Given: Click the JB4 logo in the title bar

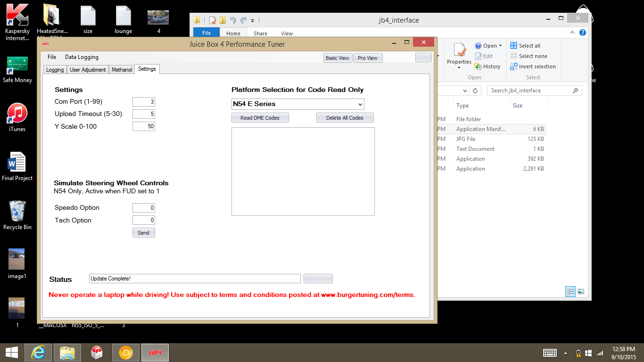Looking at the screenshot, I should (x=46, y=44).
